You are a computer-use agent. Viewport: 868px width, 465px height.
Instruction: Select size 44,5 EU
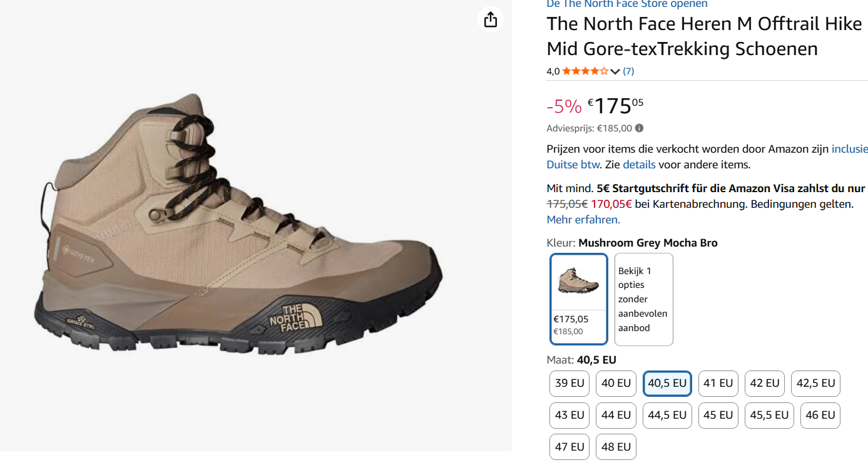[667, 415]
